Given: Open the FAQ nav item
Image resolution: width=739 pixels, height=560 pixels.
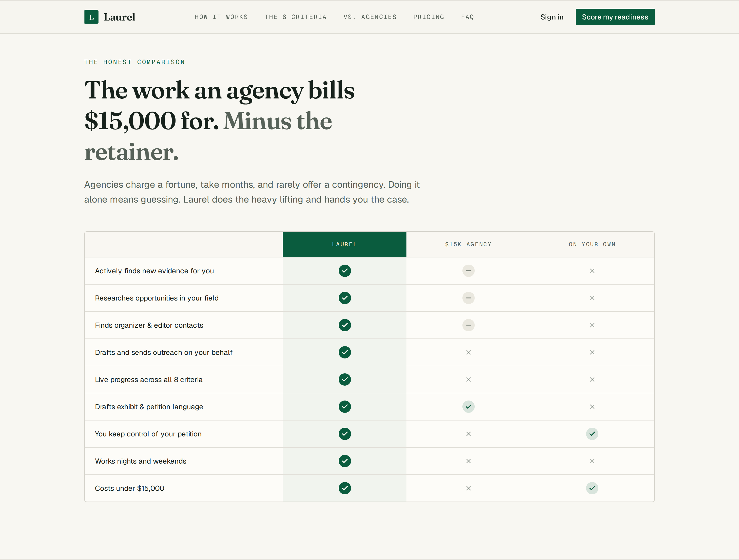Looking at the screenshot, I should tap(467, 17).
